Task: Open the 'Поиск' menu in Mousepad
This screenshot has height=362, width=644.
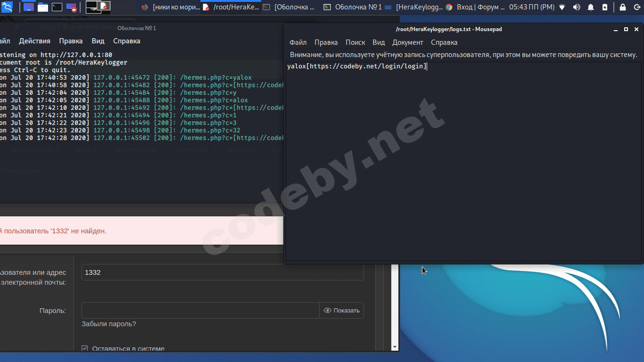Action: (355, 42)
